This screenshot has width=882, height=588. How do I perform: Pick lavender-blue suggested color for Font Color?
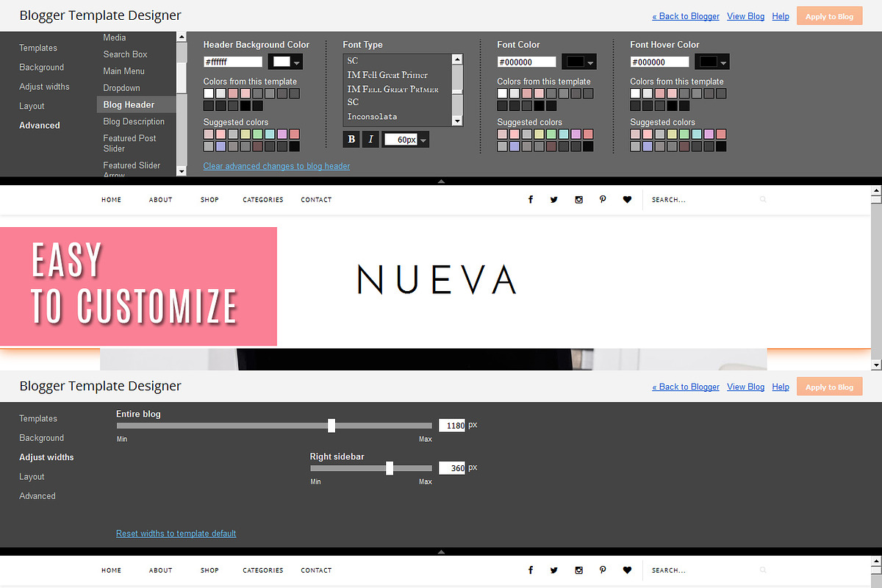click(x=514, y=146)
